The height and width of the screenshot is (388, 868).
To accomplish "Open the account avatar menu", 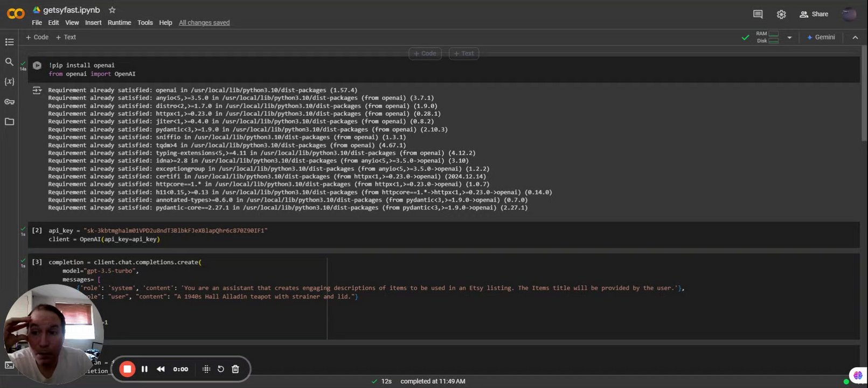I will point(849,15).
